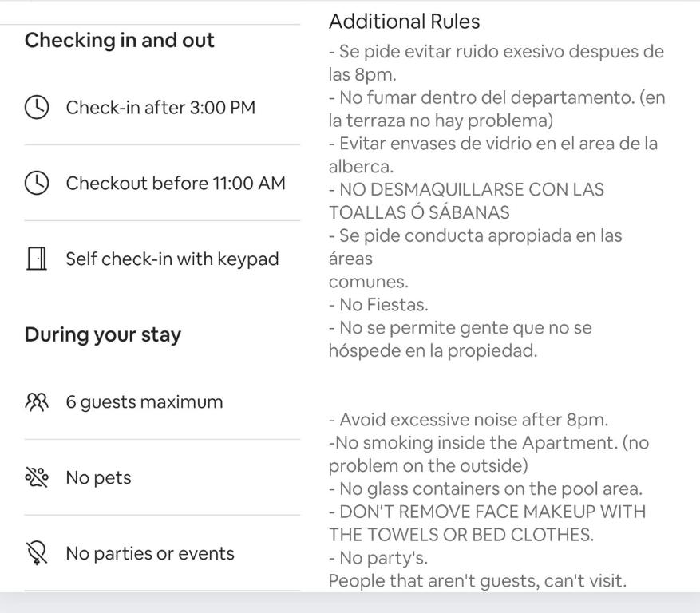The width and height of the screenshot is (700, 613).
Task: Click the guests group icon
Action: pyautogui.click(x=37, y=401)
